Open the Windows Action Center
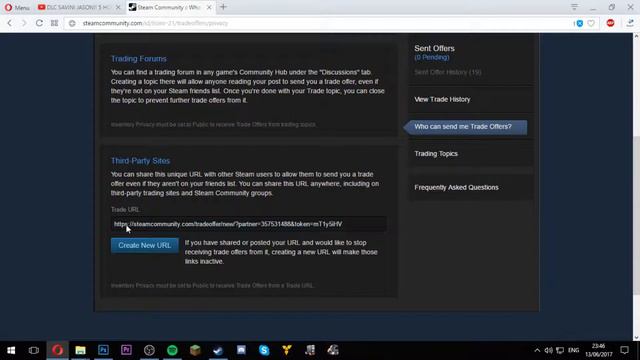This screenshot has height=360, width=640. click(624, 350)
